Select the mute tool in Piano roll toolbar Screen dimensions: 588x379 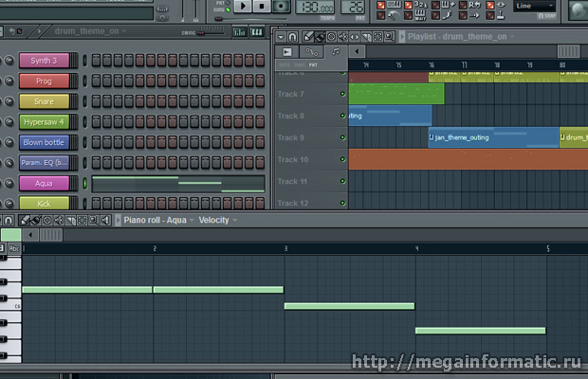pyautogui.click(x=59, y=220)
